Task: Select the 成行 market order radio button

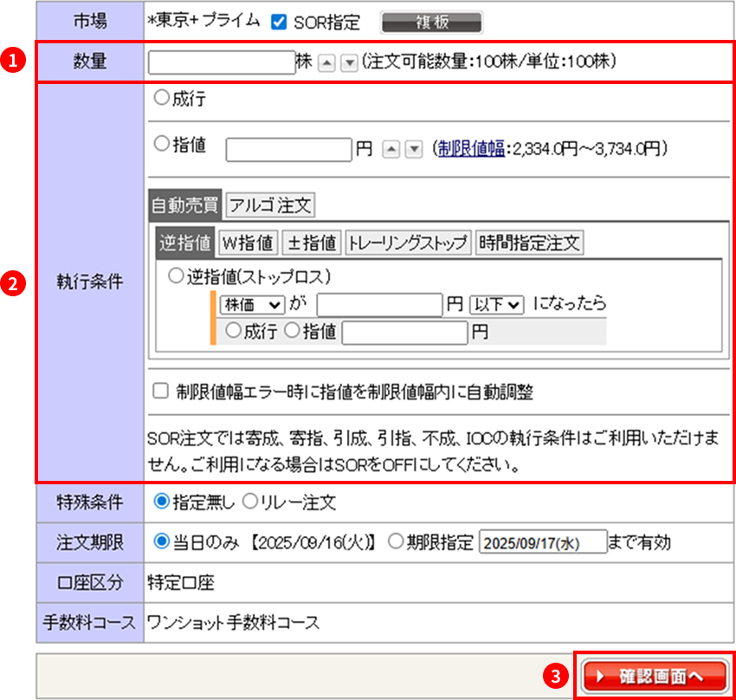Action: tap(160, 99)
